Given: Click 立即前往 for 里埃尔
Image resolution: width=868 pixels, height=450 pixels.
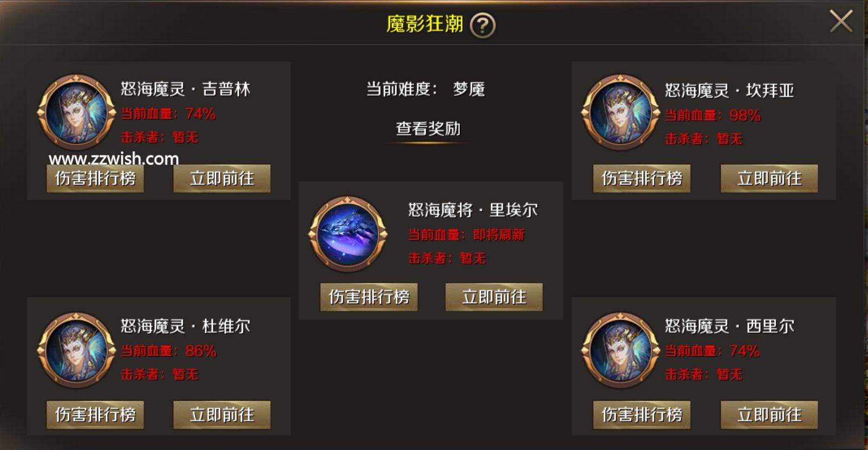Looking at the screenshot, I should [x=494, y=297].
